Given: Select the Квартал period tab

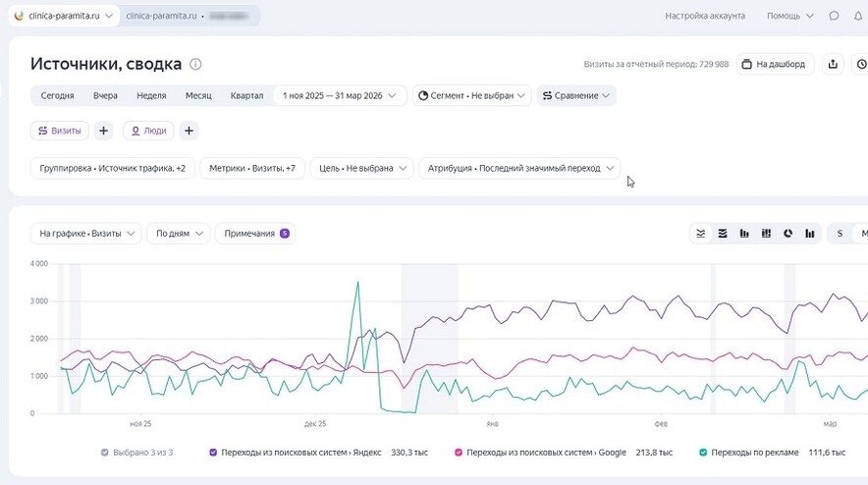Looking at the screenshot, I should pos(246,96).
